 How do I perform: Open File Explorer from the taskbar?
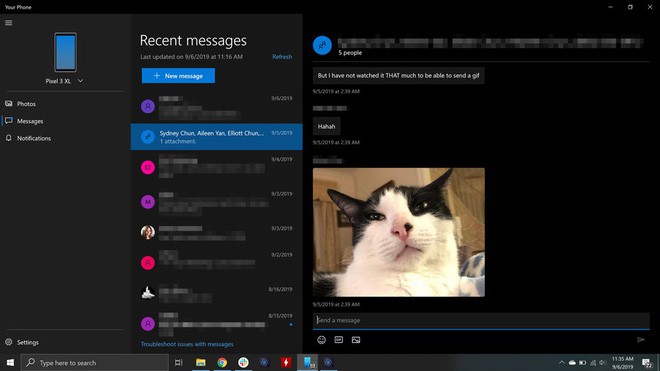click(201, 362)
